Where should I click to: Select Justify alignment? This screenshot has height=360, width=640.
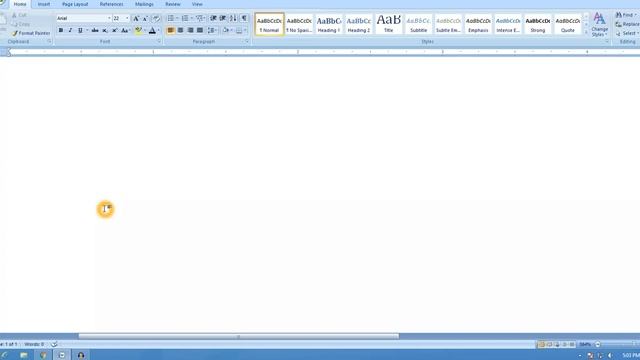(x=200, y=30)
